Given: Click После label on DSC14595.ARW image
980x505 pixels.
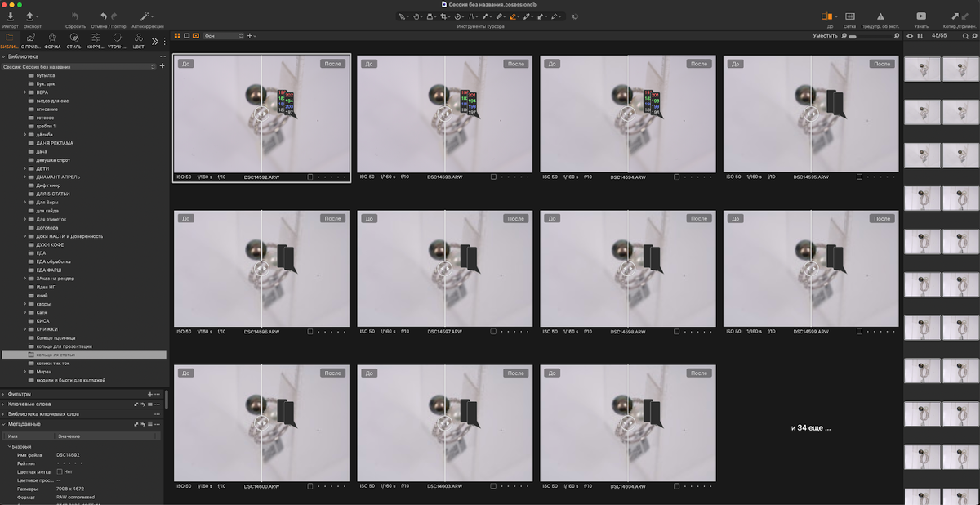Looking at the screenshot, I should [882, 63].
